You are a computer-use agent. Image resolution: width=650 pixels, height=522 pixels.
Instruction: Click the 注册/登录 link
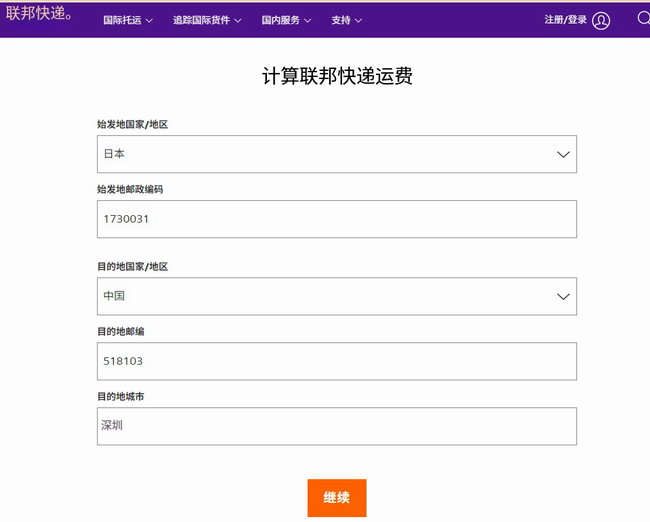point(565,20)
